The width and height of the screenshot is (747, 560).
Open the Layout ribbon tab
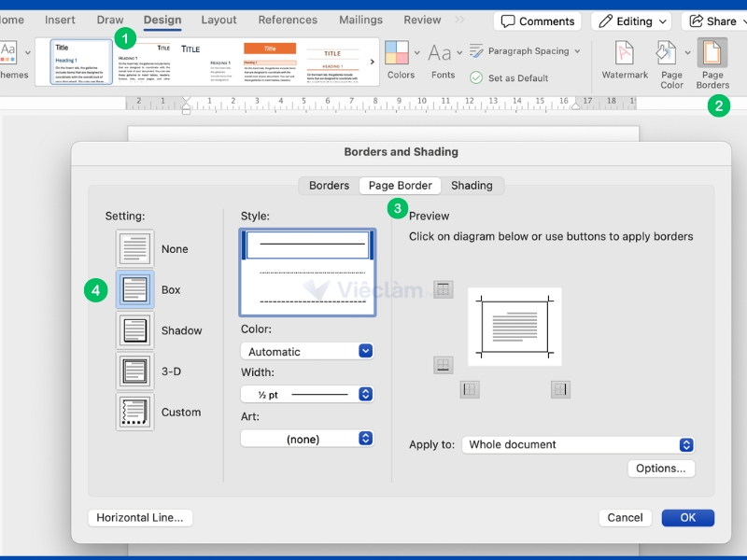[218, 20]
